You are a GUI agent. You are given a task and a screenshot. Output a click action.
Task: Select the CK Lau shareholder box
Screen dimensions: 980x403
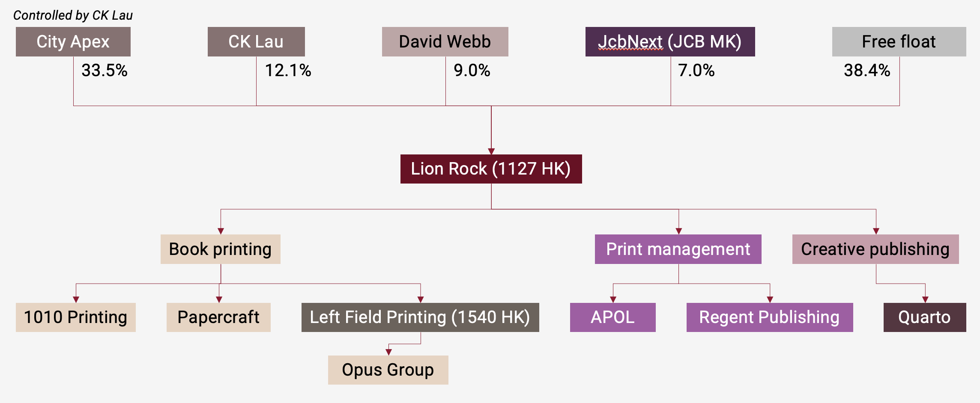[x=256, y=42]
